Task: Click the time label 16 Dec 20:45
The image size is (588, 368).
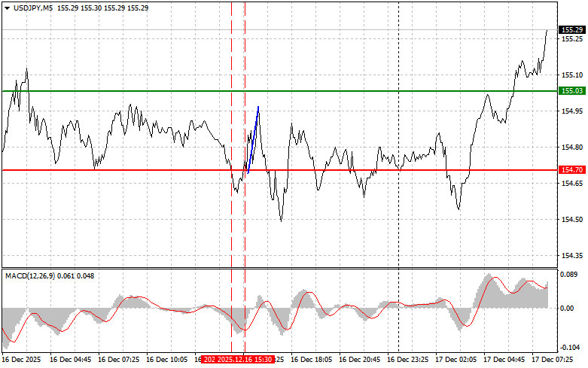Action: point(360,360)
